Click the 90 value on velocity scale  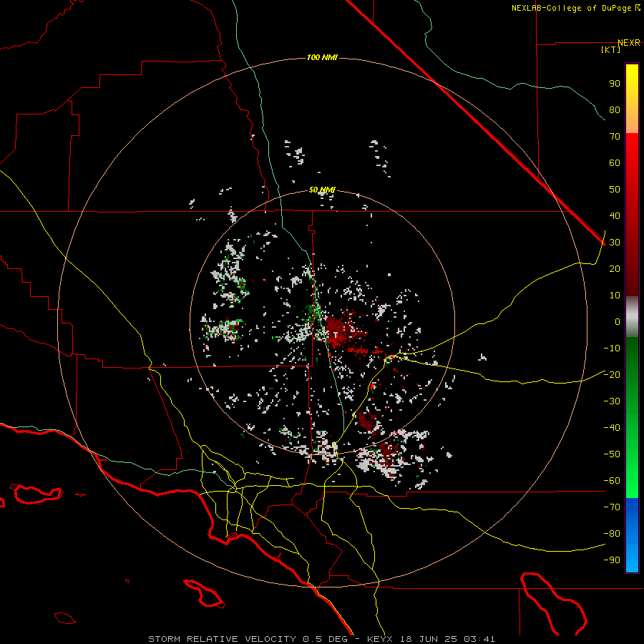(x=615, y=84)
